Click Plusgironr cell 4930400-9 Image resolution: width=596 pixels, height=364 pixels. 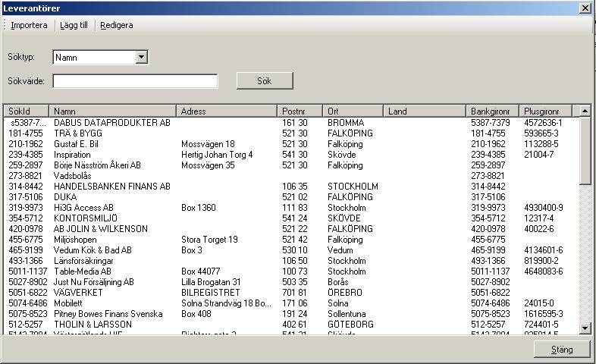[544, 208]
